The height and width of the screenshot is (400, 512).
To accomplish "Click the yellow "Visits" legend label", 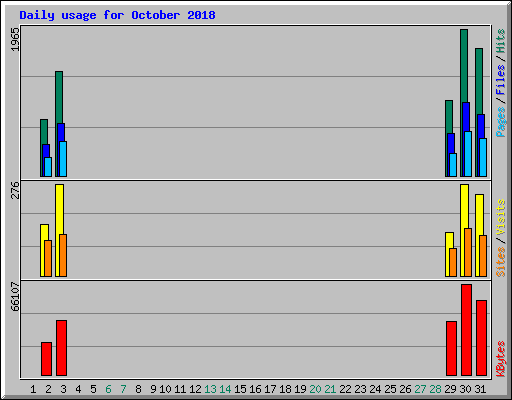I will 501,217.
